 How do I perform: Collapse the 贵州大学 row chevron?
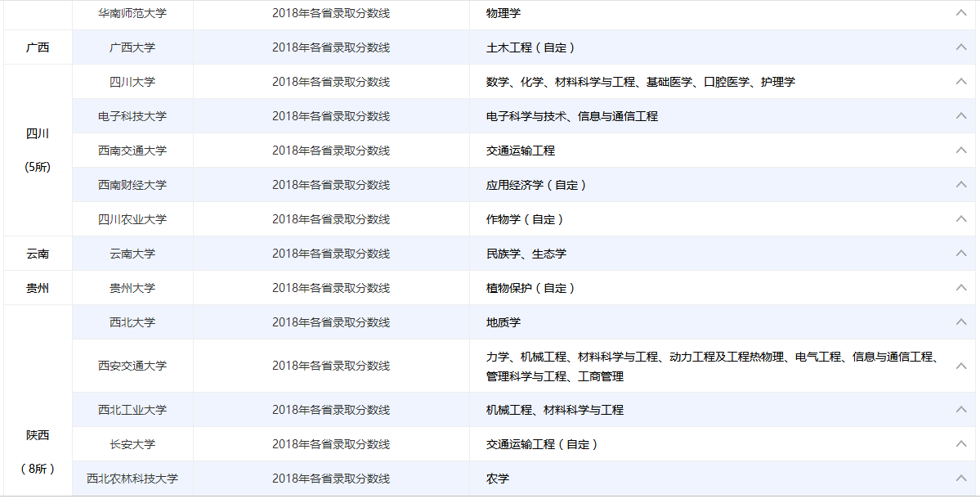coord(961,288)
